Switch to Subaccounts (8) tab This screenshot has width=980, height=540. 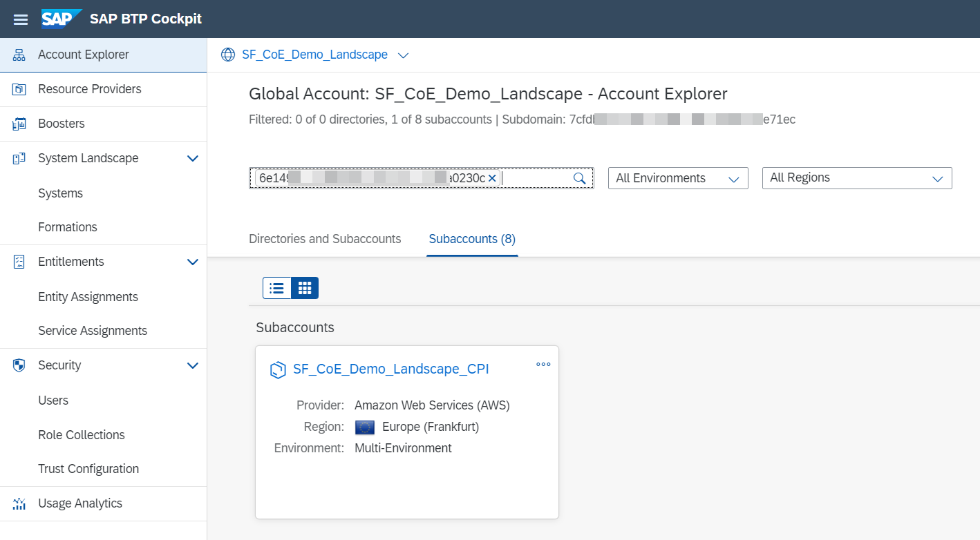472,239
